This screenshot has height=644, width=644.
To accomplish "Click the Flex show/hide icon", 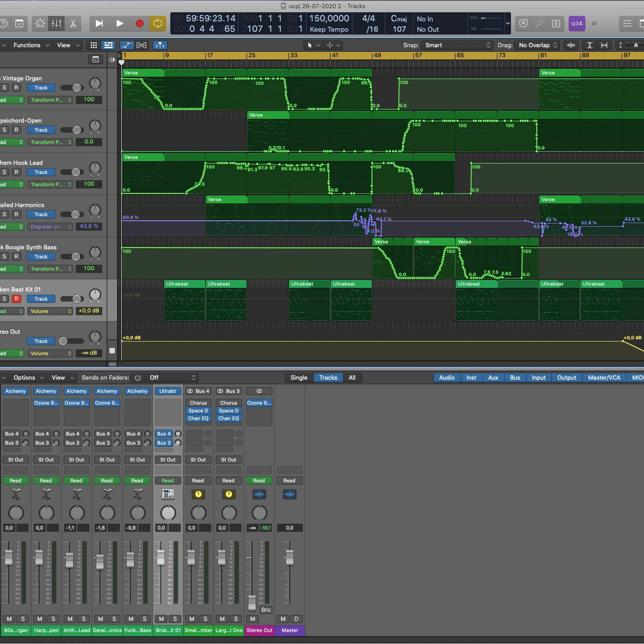I will coord(141,45).
